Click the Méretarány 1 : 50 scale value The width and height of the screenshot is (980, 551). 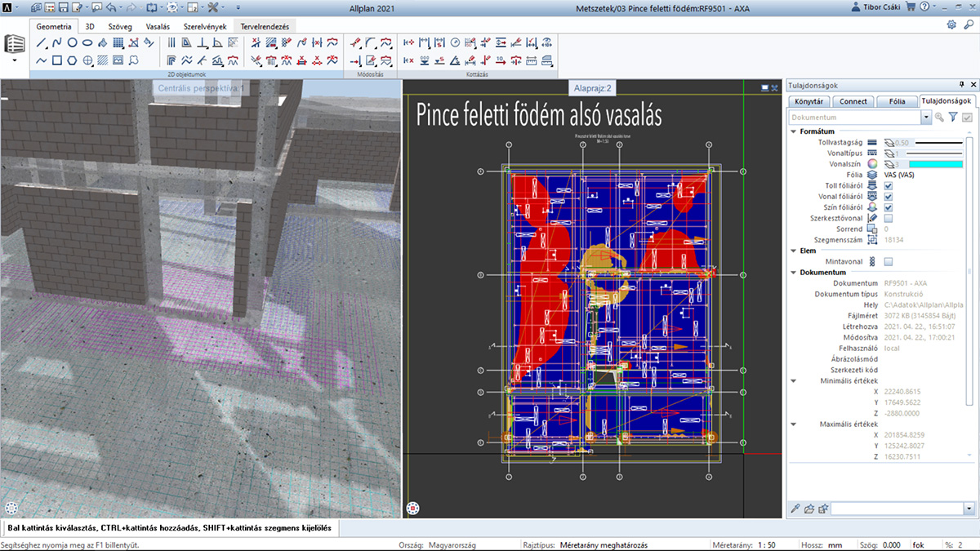[766, 544]
